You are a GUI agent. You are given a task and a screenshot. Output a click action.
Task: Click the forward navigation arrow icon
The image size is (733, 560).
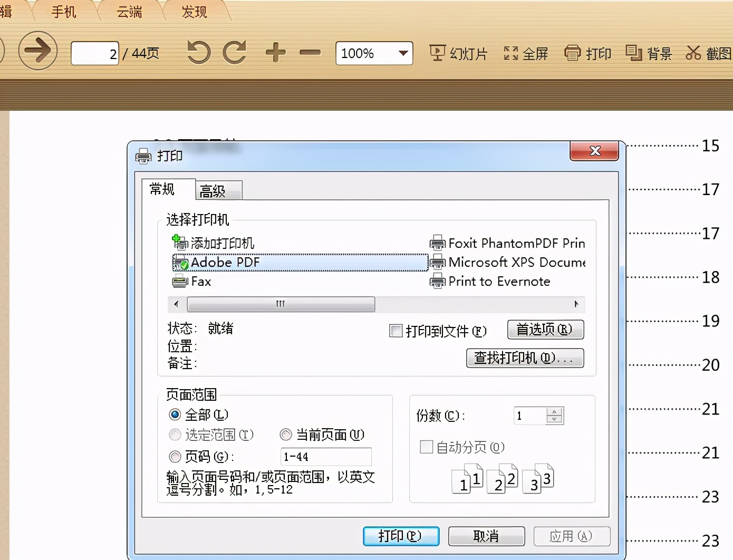coord(37,51)
